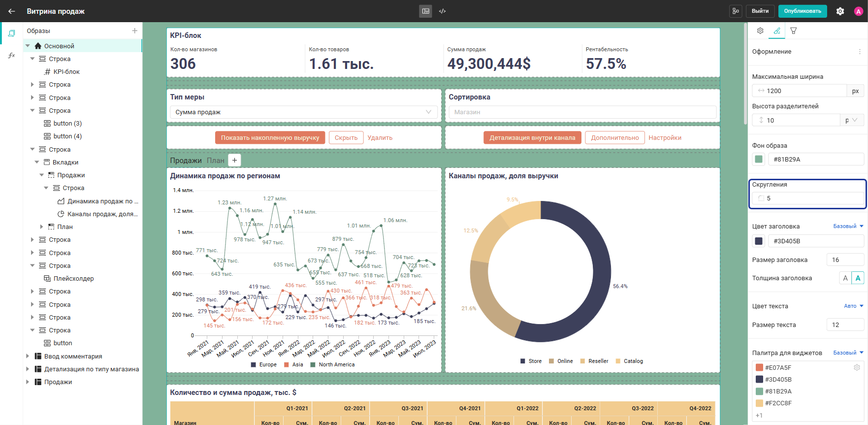Open the settings gear tab in right panel

coord(760,31)
